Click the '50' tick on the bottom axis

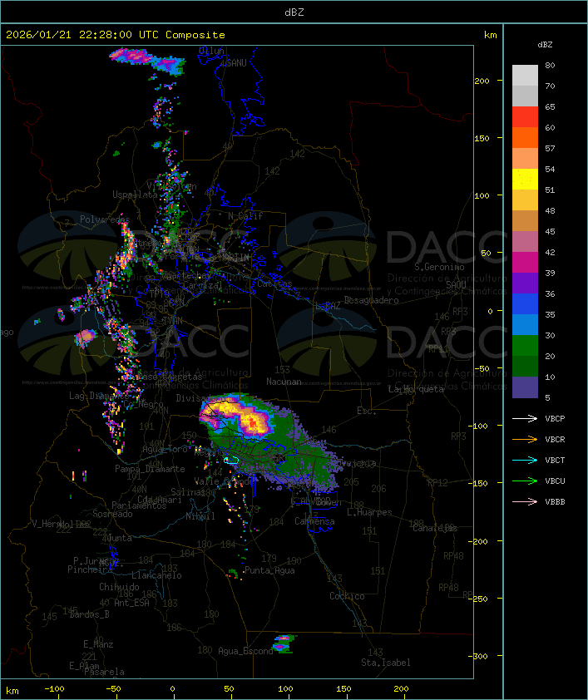click(x=229, y=689)
